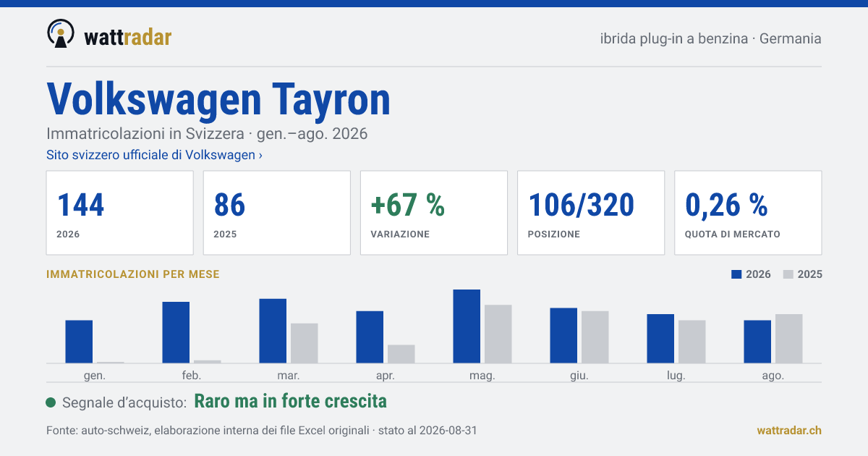Click the blue 2026 bar for lug.
The width and height of the screenshot is (868, 456).
[660, 339]
